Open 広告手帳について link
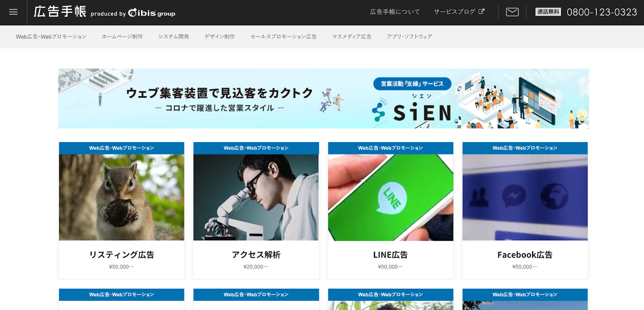Screen dimensions: 644x310 click(x=395, y=12)
